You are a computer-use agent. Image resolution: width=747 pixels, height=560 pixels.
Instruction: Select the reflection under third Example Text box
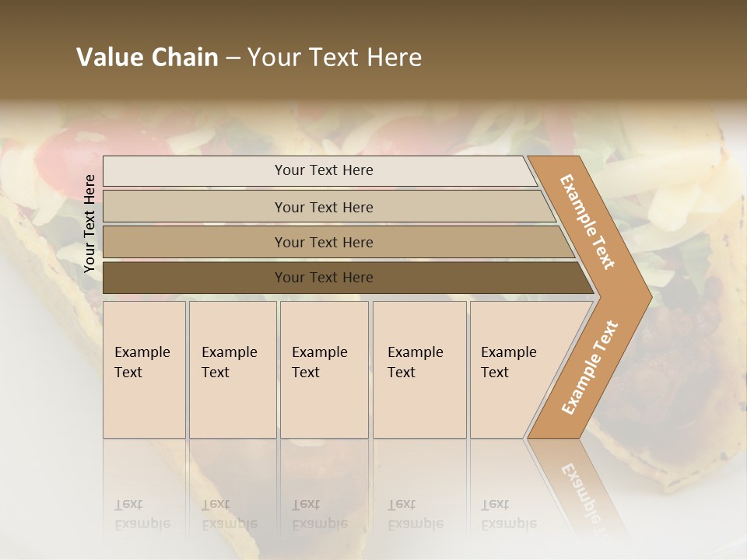324,488
